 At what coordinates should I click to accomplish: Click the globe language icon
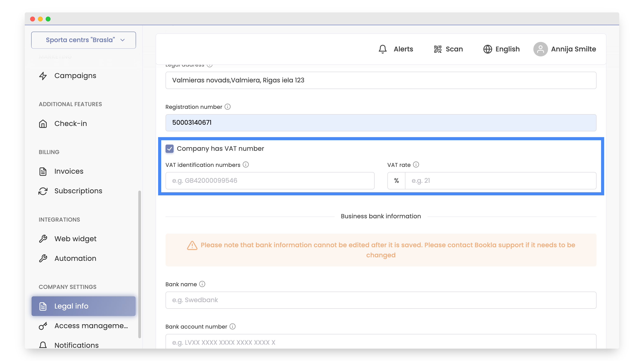pyautogui.click(x=487, y=49)
